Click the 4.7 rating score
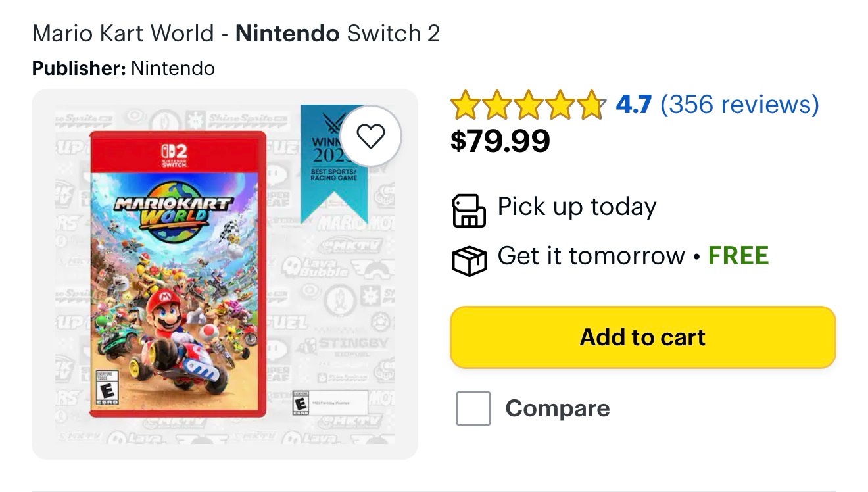 [633, 105]
